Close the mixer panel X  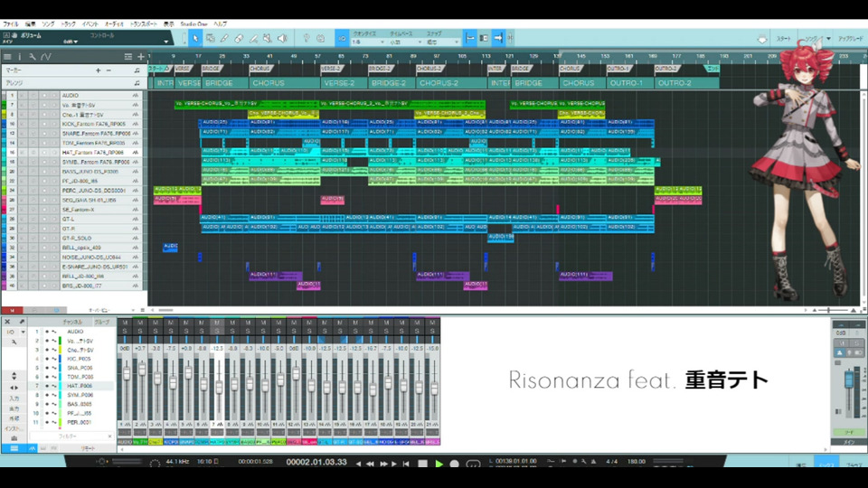point(7,322)
